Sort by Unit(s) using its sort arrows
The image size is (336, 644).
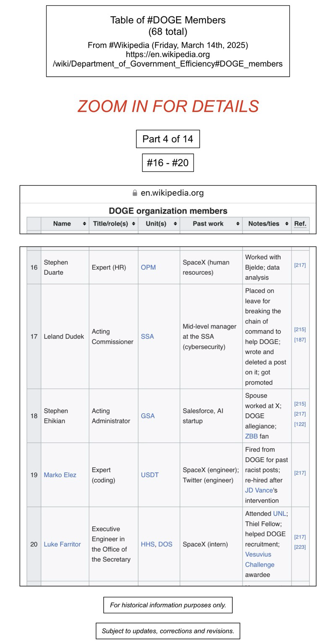[175, 224]
